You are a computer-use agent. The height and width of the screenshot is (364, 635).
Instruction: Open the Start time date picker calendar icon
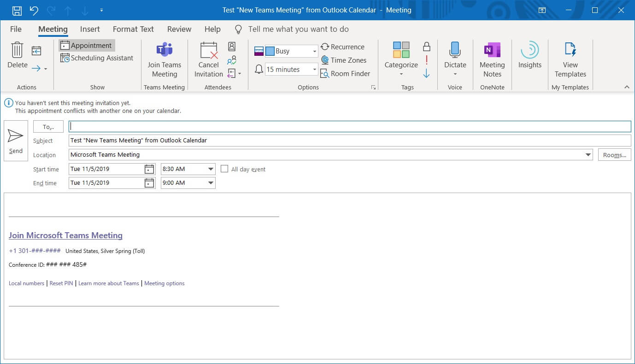[x=149, y=169]
